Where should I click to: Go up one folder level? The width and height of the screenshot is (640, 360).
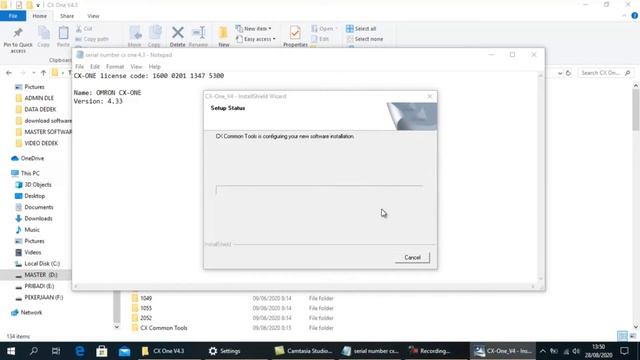click(x=43, y=73)
